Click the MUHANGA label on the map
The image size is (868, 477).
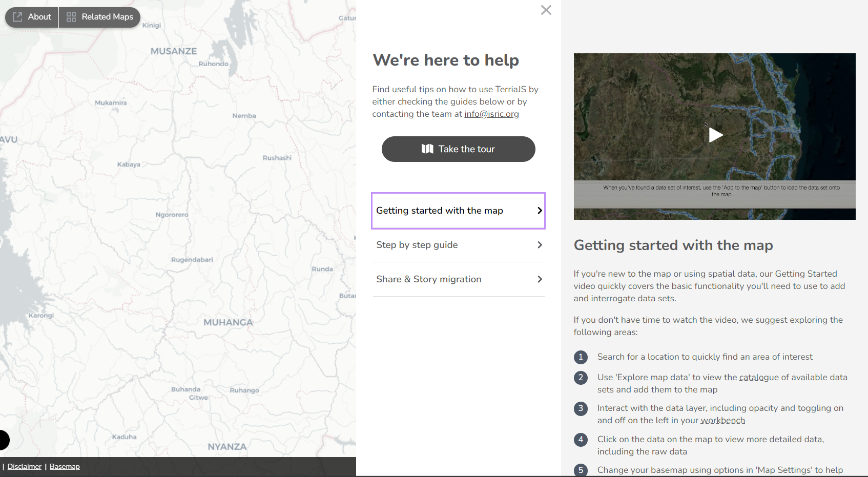228,322
